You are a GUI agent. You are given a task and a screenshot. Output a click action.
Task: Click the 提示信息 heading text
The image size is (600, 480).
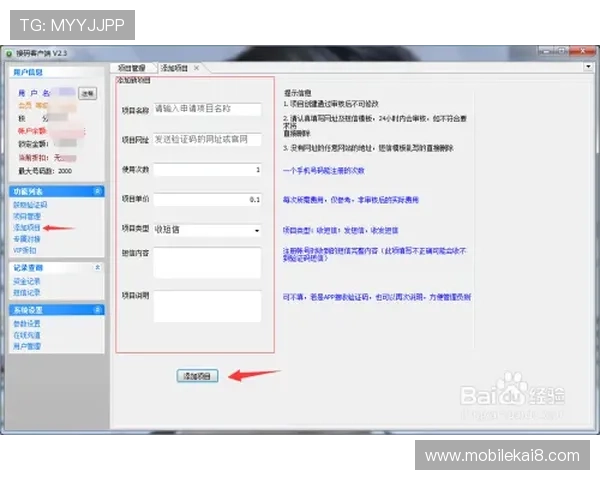[298, 93]
